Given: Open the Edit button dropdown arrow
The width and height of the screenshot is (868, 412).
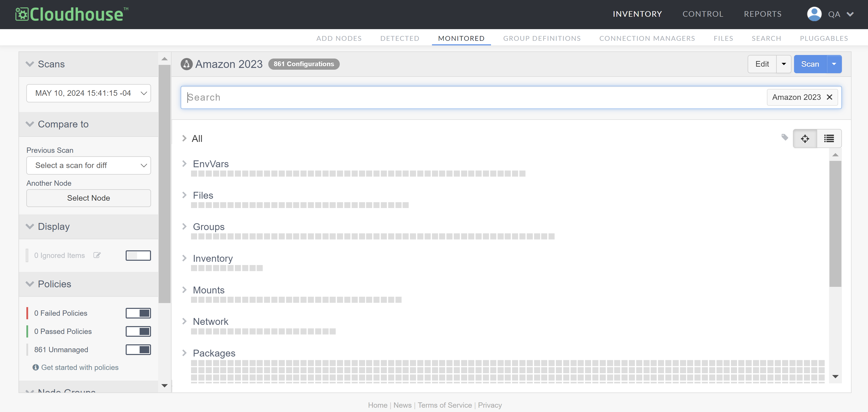Looking at the screenshot, I should pos(784,64).
